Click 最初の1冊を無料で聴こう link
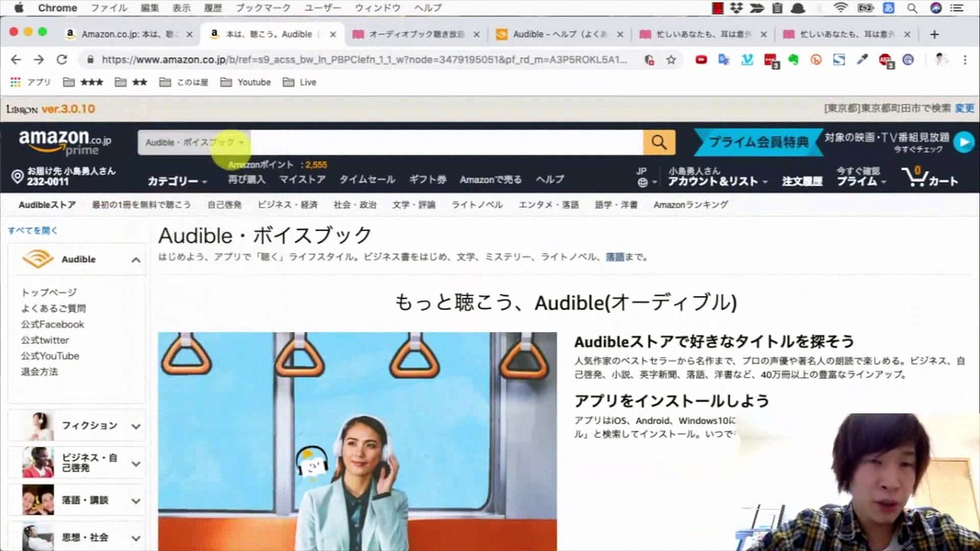The height and width of the screenshot is (551, 980). [x=142, y=205]
